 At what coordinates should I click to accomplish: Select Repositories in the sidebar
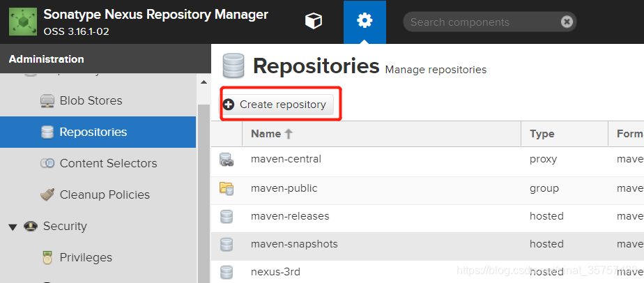(98, 132)
